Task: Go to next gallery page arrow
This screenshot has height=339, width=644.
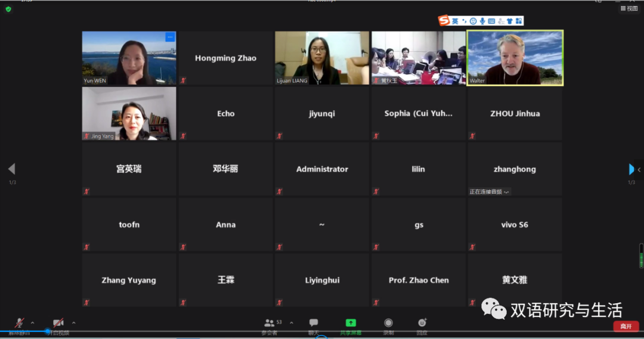Action: pos(632,169)
